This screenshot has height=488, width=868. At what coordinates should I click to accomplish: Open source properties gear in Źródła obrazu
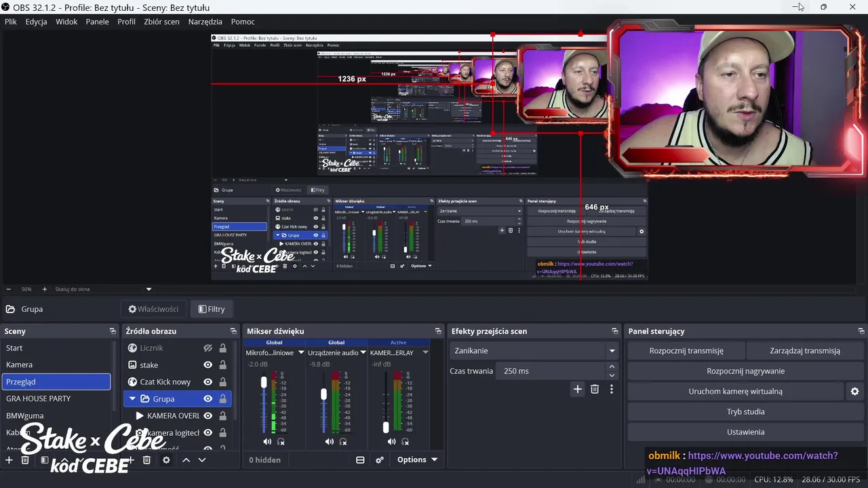click(166, 460)
